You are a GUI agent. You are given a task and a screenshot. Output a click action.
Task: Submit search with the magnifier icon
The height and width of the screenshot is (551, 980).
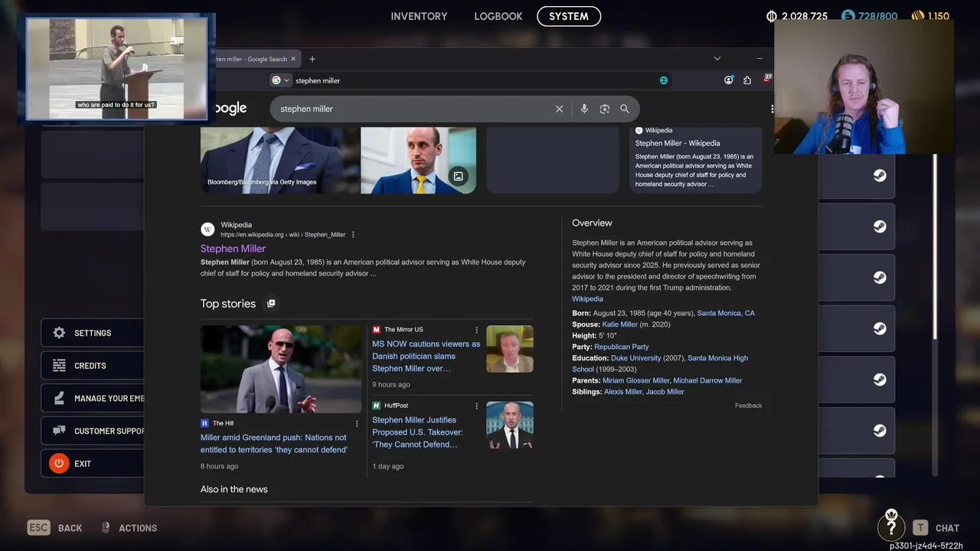625,109
